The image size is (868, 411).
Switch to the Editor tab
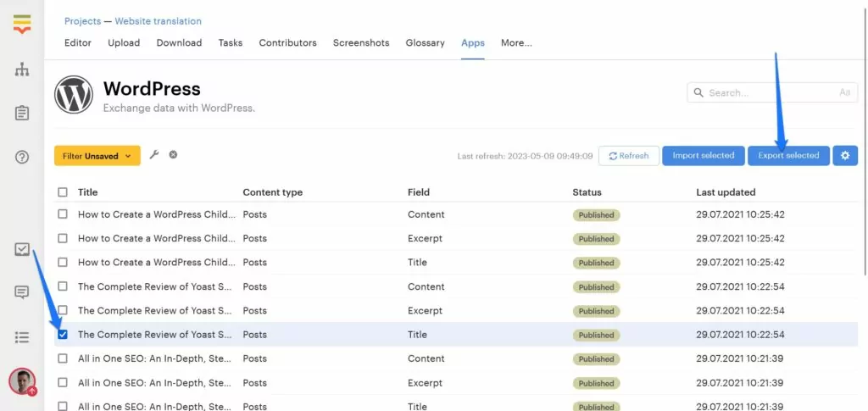tap(78, 42)
